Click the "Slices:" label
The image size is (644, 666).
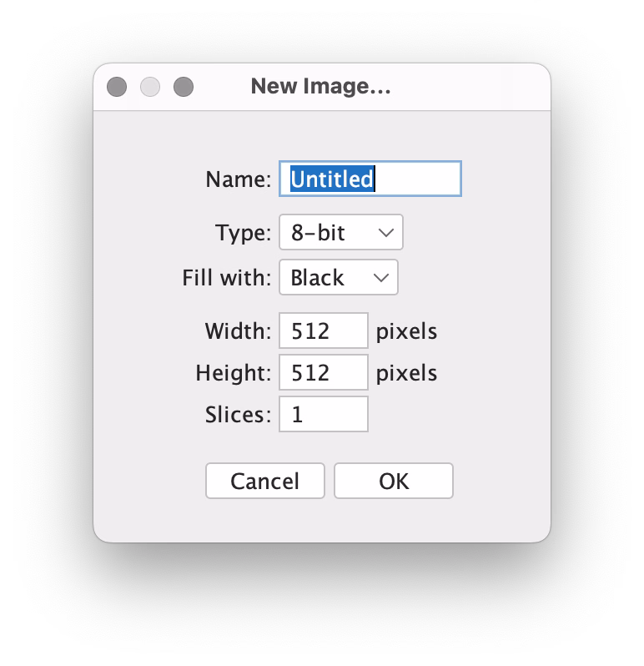pyautogui.click(x=238, y=415)
